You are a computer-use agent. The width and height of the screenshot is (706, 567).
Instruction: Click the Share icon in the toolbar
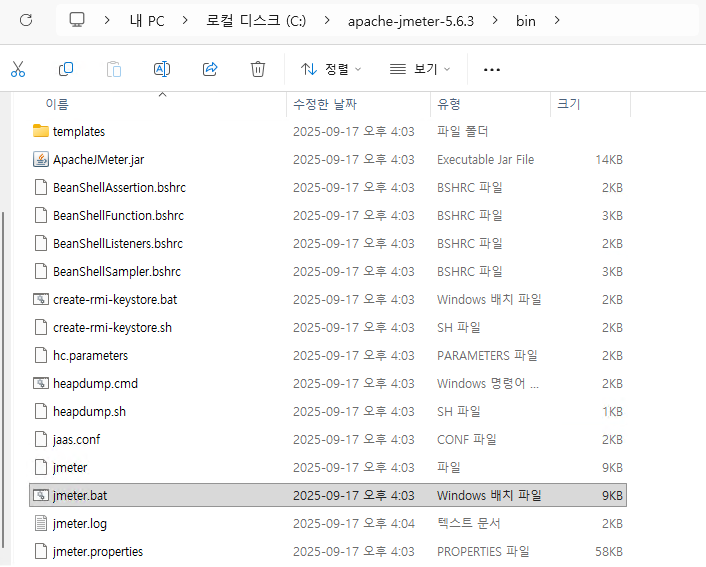[210, 69]
